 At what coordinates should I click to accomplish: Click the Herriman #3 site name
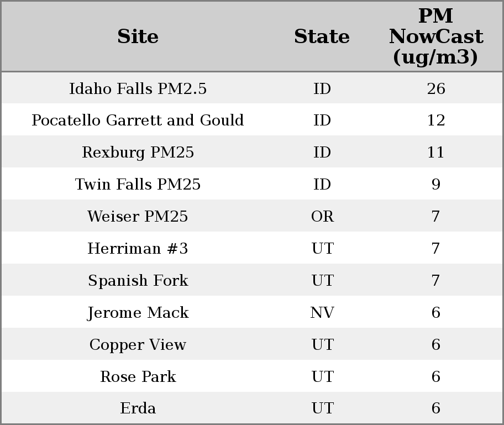coord(138,249)
